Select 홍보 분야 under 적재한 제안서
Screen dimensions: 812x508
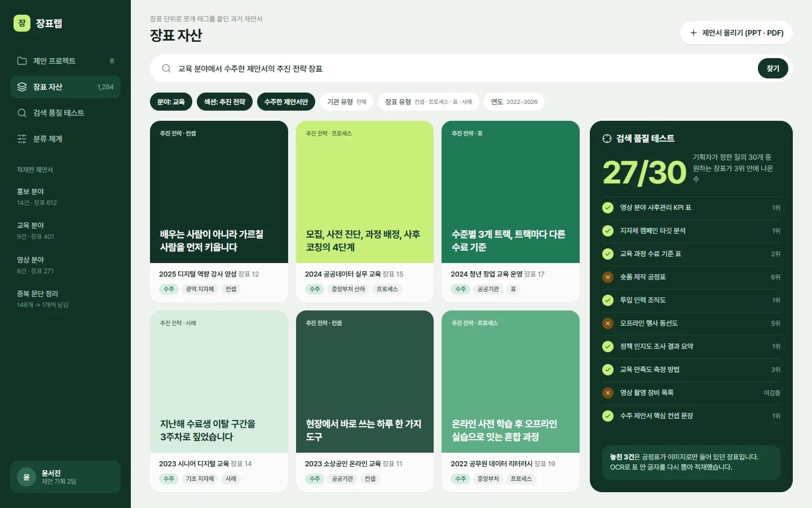(x=65, y=197)
